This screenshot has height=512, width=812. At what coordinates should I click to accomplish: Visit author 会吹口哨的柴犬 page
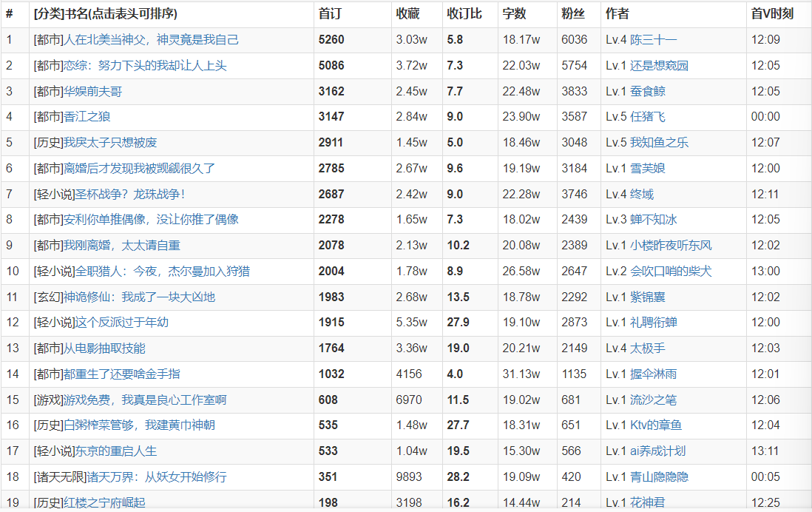pyautogui.click(x=670, y=271)
